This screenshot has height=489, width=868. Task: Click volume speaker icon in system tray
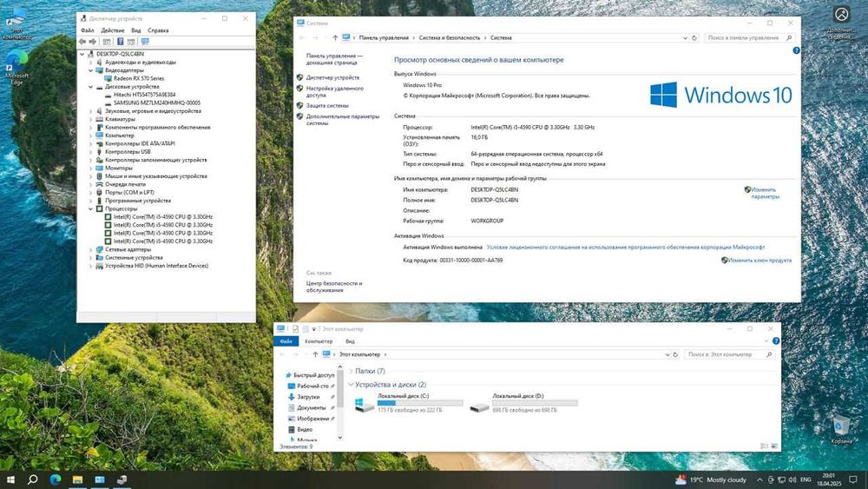[792, 479]
